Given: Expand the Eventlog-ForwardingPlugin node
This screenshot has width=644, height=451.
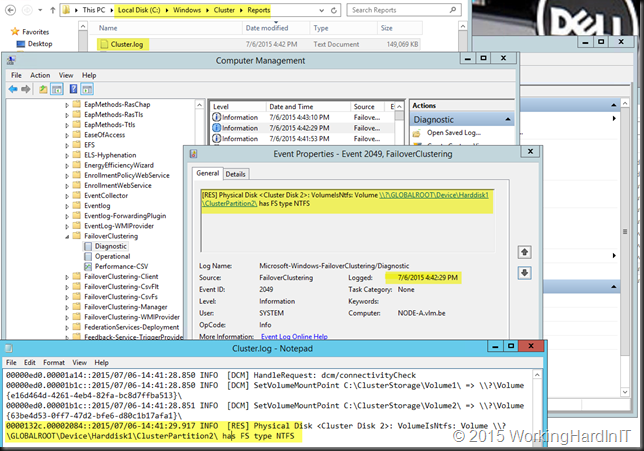Looking at the screenshot, I should pos(67,216).
